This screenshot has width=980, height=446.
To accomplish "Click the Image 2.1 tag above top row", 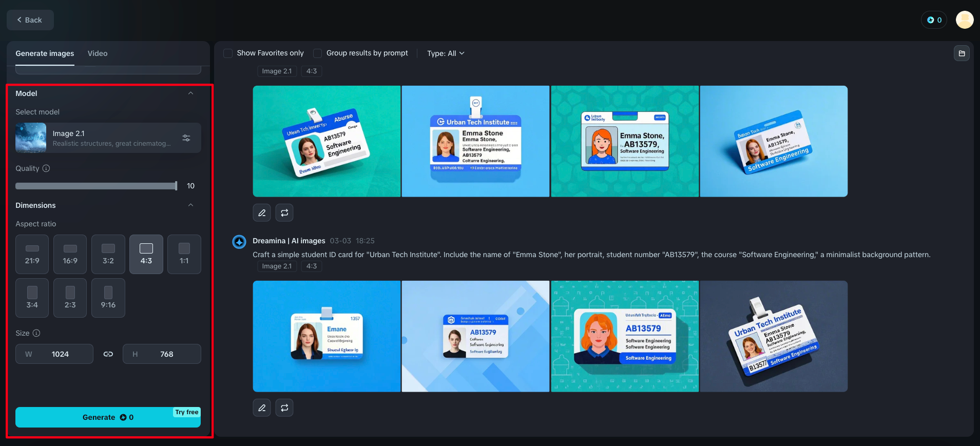I will point(277,71).
